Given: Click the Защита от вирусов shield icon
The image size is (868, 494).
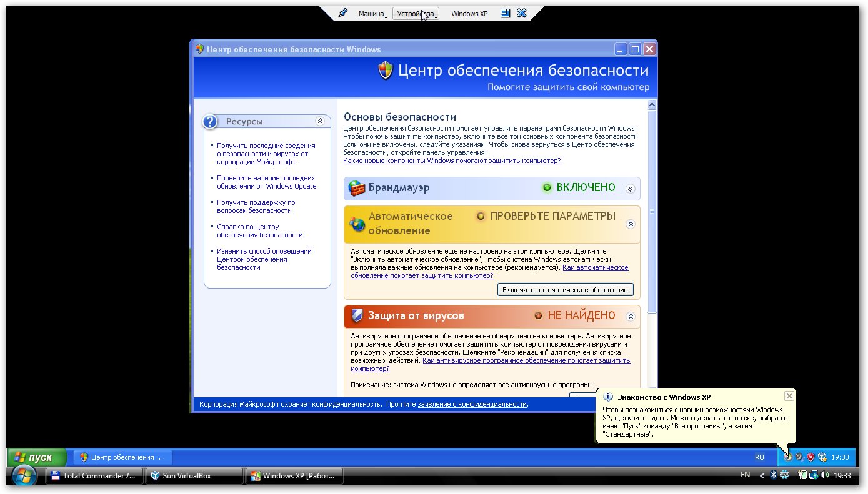Looking at the screenshot, I should [x=357, y=316].
